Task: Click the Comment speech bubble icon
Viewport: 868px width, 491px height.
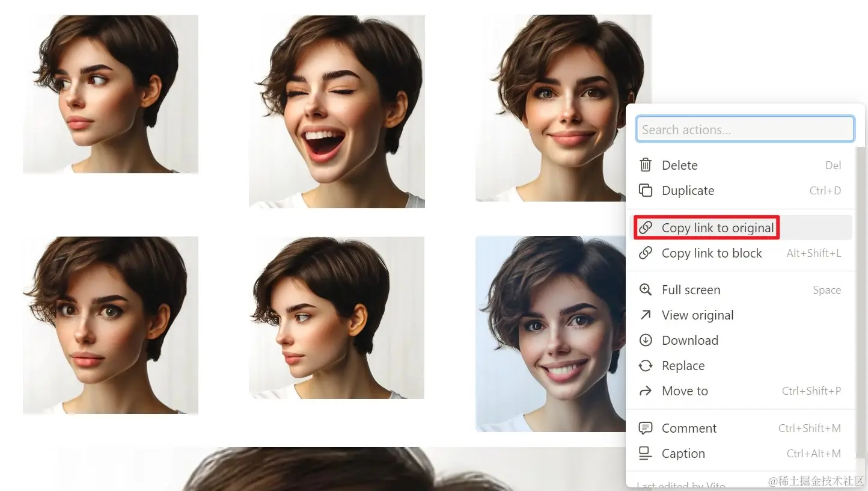Action: (x=646, y=428)
